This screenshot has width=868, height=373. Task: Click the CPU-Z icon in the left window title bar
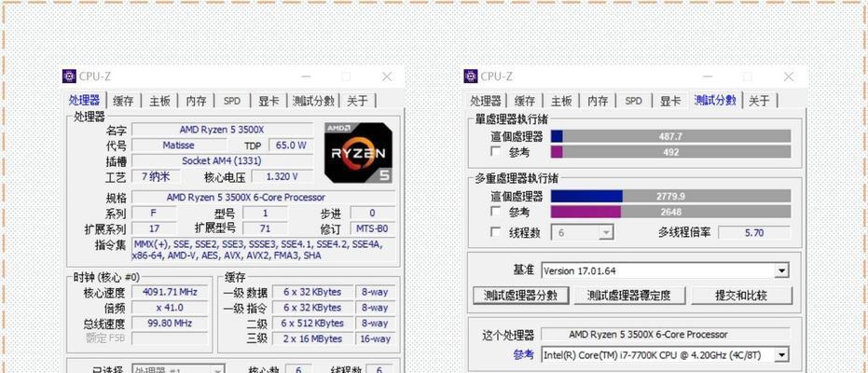point(69,76)
